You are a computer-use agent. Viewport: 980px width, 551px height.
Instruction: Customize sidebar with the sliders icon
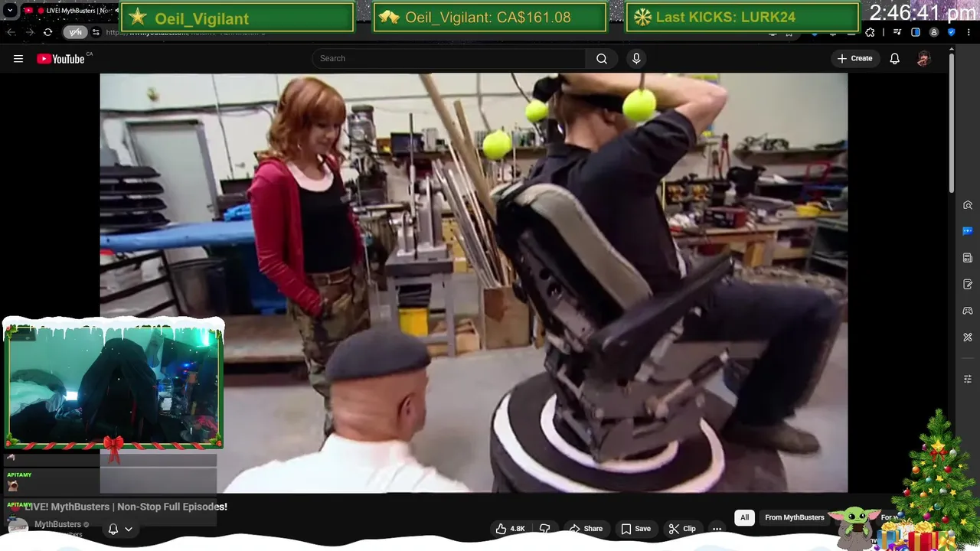tap(968, 379)
